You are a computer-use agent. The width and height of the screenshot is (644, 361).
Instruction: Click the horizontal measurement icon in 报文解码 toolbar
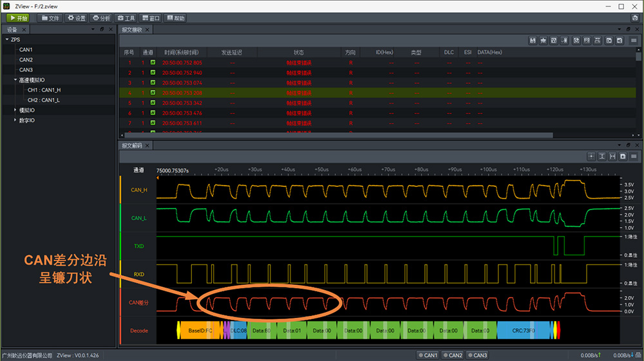612,156
